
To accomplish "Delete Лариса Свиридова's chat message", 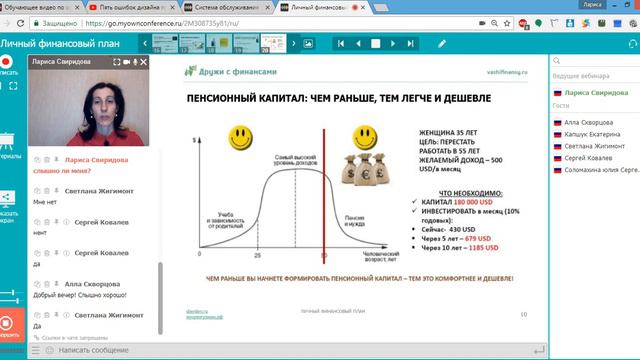I will tap(47, 160).
